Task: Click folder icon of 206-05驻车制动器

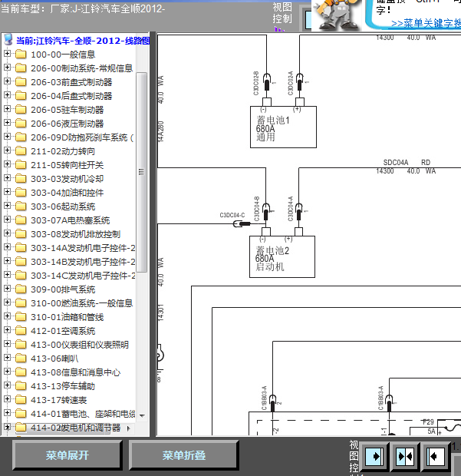Action: tap(21, 110)
